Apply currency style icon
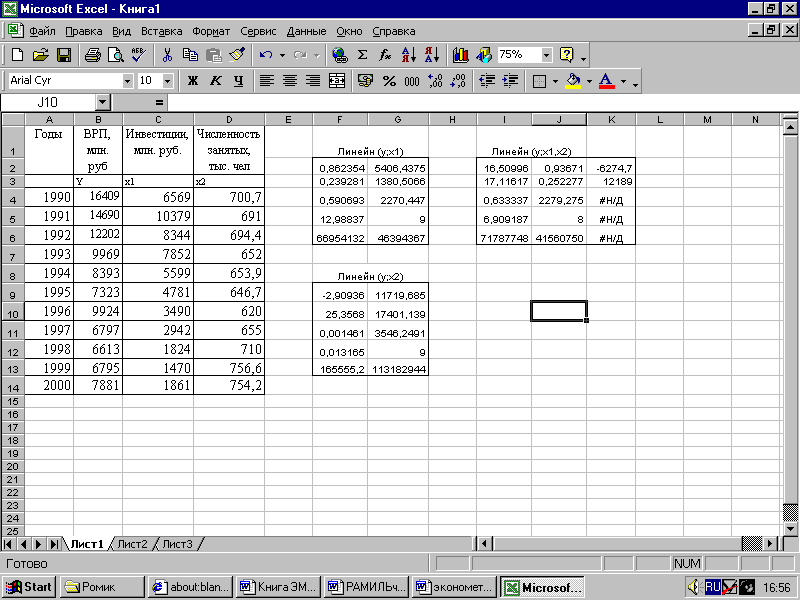800x600 pixels. click(365, 81)
